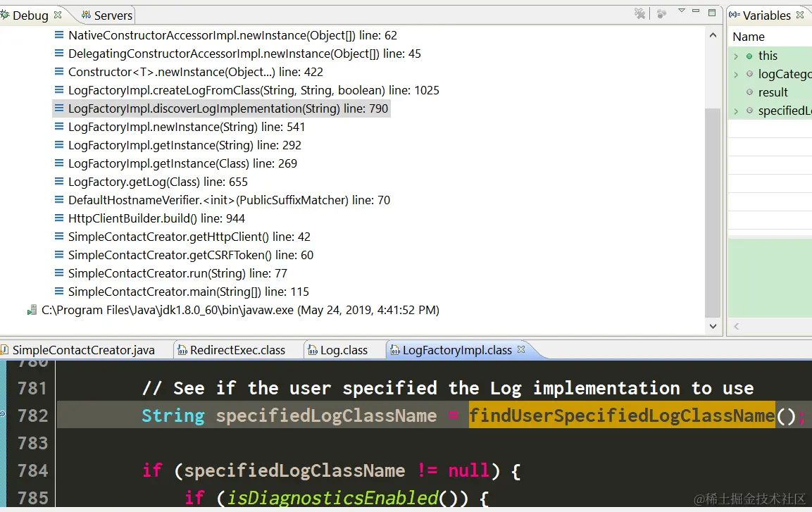Screen dimensions: 812x512
Task: Click isDiagnosticsEnabled call on line 785
Action: pyautogui.click(x=332, y=497)
